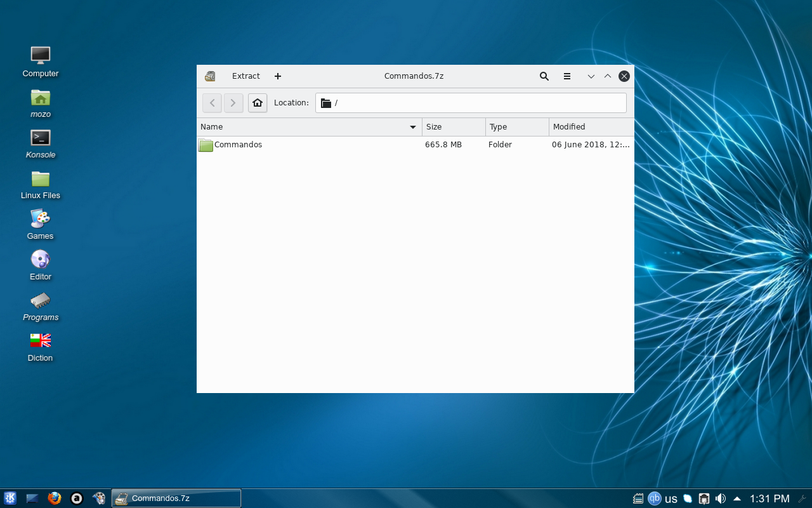Click the 'us' keyboard layout indicator
This screenshot has height=508, width=812.
click(x=671, y=499)
